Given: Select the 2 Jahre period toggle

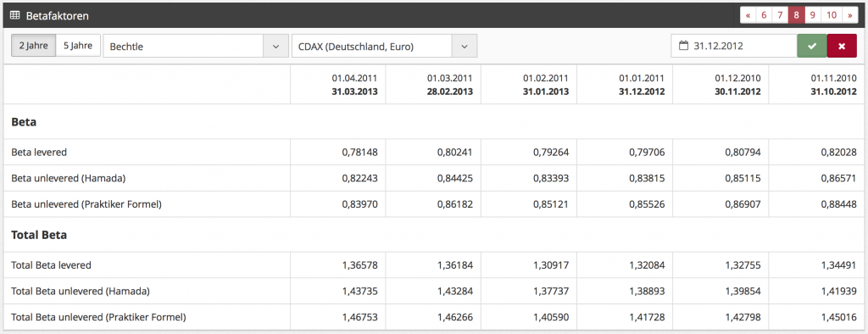Looking at the screenshot, I should [34, 46].
